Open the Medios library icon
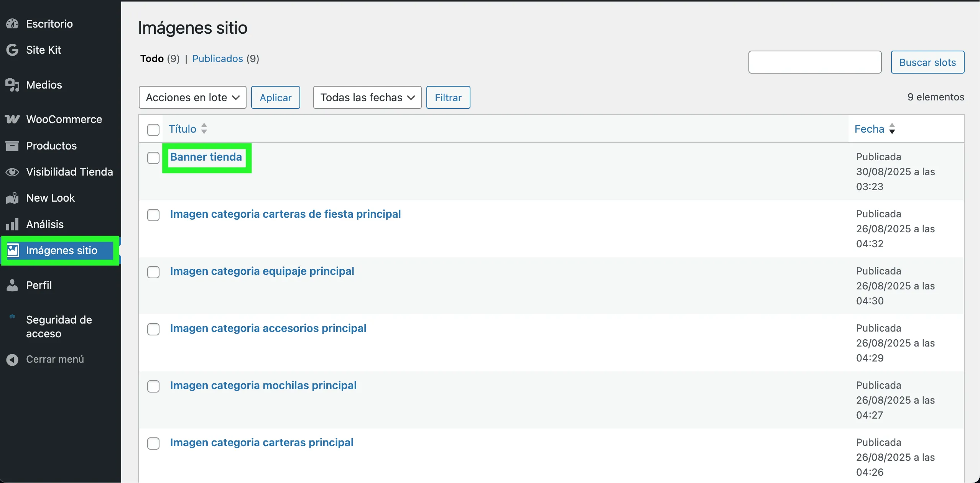 [x=12, y=85]
